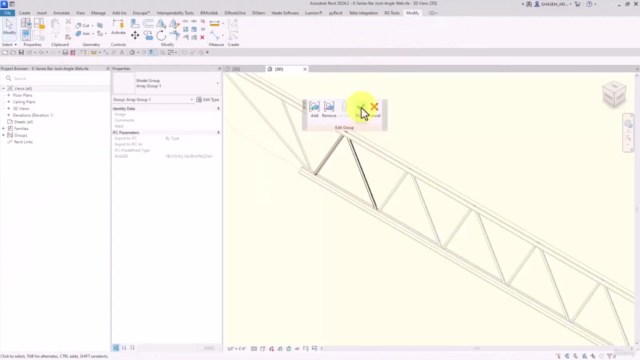Viewport: 640px width, 360px height.
Task: Click the Measure Between Two References icon
Action: click(x=215, y=36)
